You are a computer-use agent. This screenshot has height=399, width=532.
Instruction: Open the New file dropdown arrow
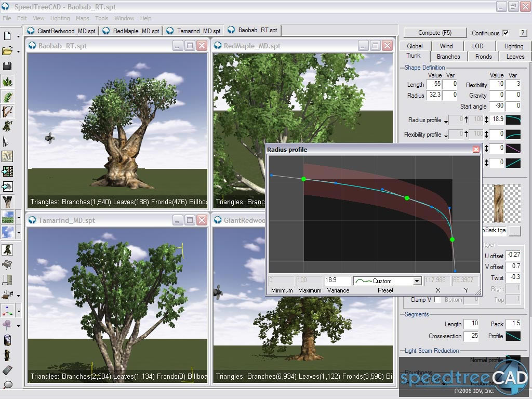18,36
